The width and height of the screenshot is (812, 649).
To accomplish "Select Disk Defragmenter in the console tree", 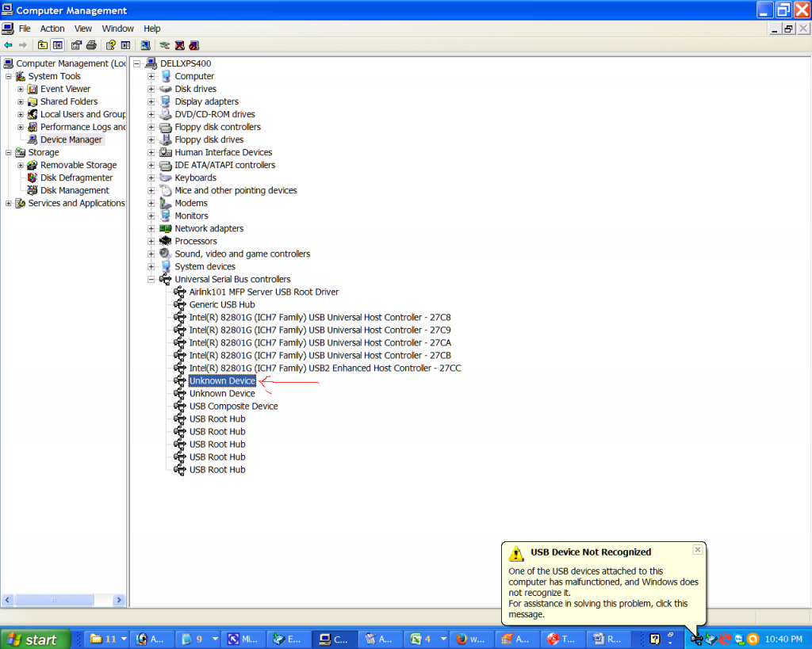I will 76,178.
